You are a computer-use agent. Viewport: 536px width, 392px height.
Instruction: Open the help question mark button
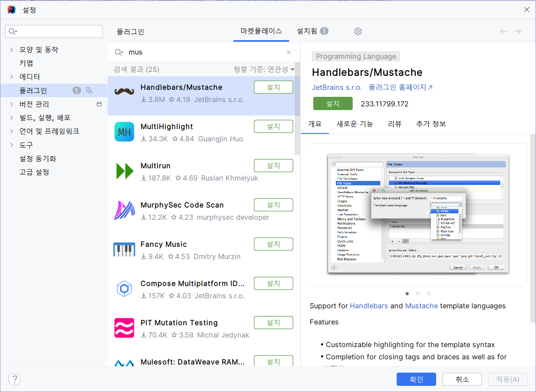click(x=14, y=379)
